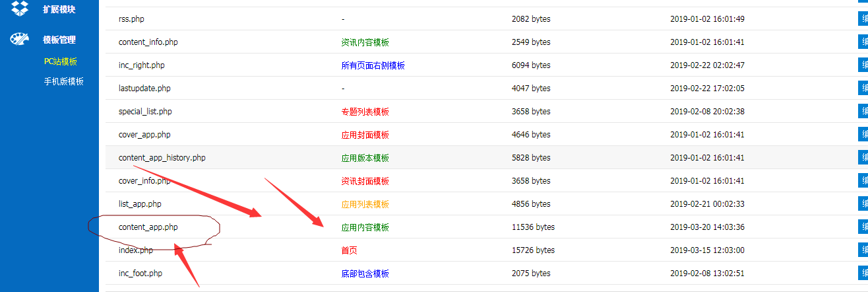The image size is (868, 292).
Task: Collapse the 模板管理 sidebar section
Action: tap(59, 40)
